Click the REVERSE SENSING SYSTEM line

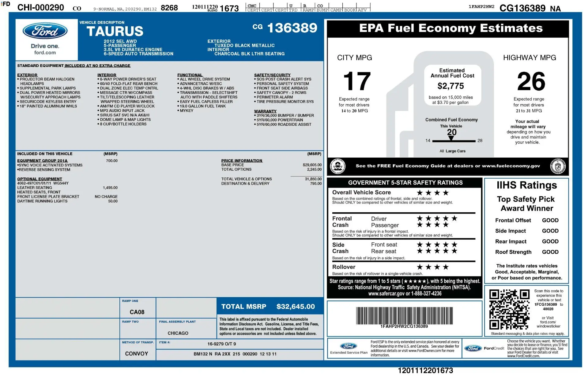pyautogui.click(x=44, y=170)
